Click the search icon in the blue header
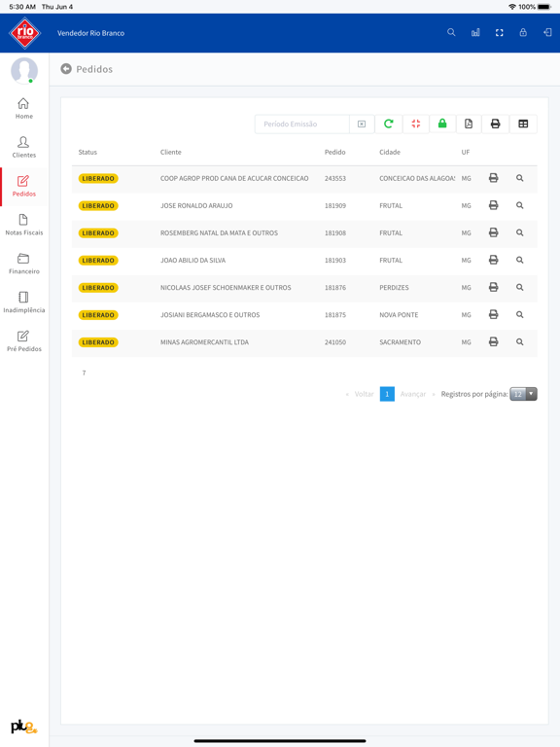Image resolution: width=560 pixels, height=747 pixels. (x=451, y=32)
